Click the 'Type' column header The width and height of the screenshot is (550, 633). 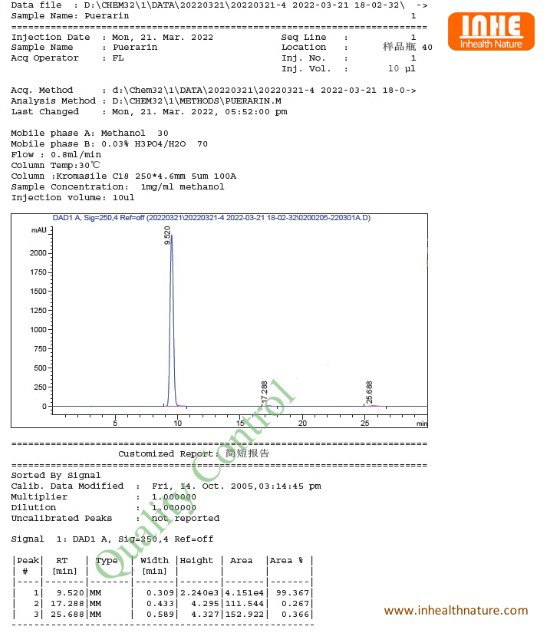tap(107, 560)
